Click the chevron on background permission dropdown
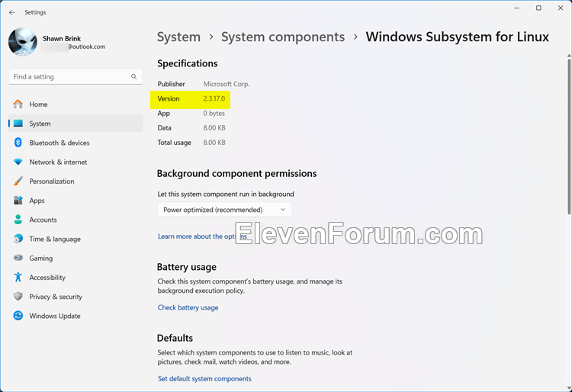The image size is (572, 392). (283, 210)
